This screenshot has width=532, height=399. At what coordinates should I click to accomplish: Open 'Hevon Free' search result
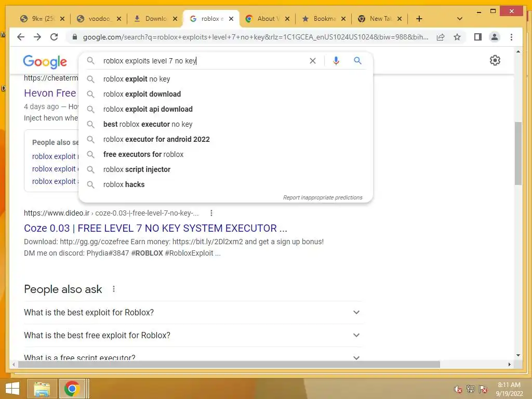[50, 93]
